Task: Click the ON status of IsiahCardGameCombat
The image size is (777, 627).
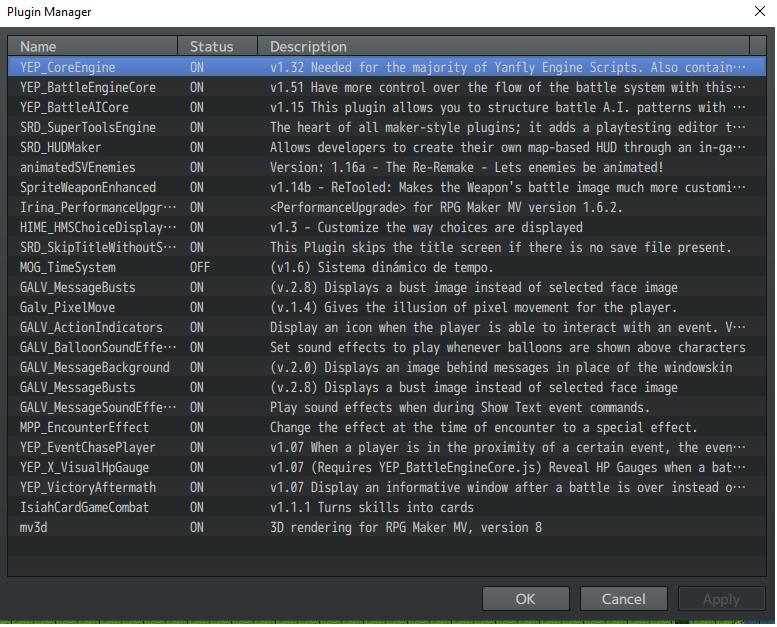Action: [x=197, y=507]
